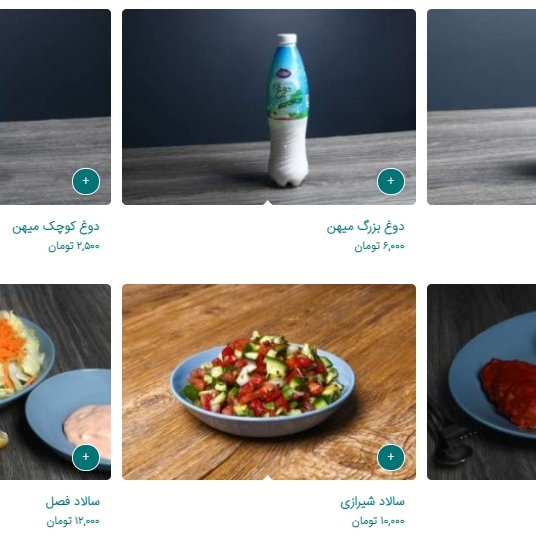Open the small doogh product photo

[55, 107]
